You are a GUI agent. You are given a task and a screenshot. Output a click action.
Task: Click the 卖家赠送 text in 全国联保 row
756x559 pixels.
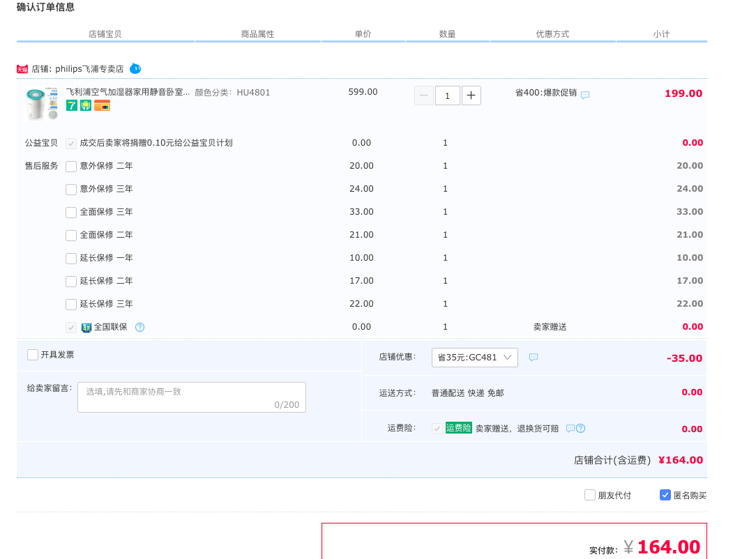click(x=550, y=327)
